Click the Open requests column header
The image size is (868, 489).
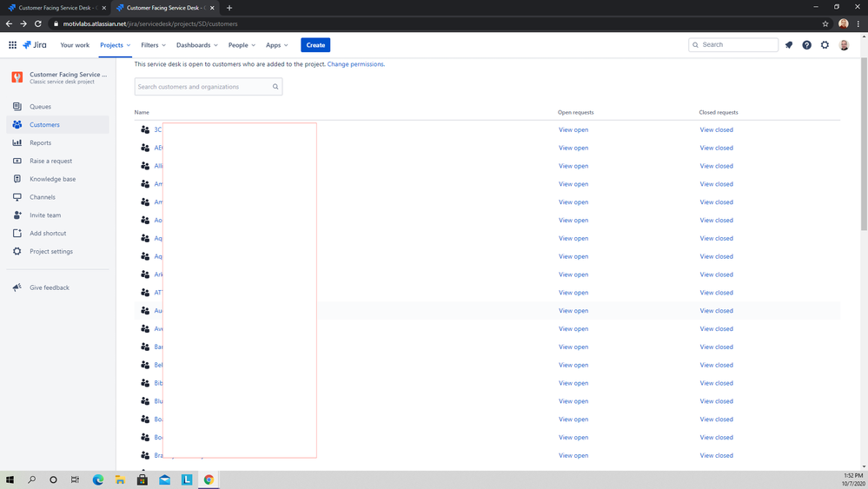click(576, 112)
